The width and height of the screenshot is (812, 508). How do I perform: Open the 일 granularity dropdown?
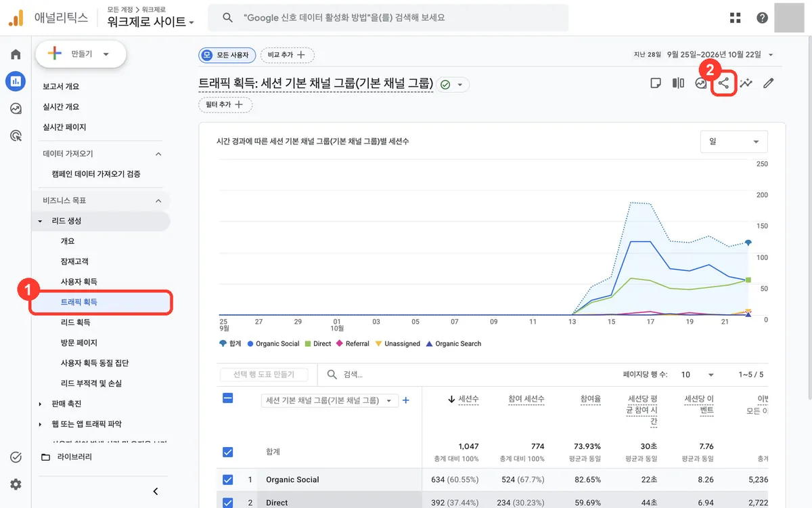pyautogui.click(x=734, y=142)
